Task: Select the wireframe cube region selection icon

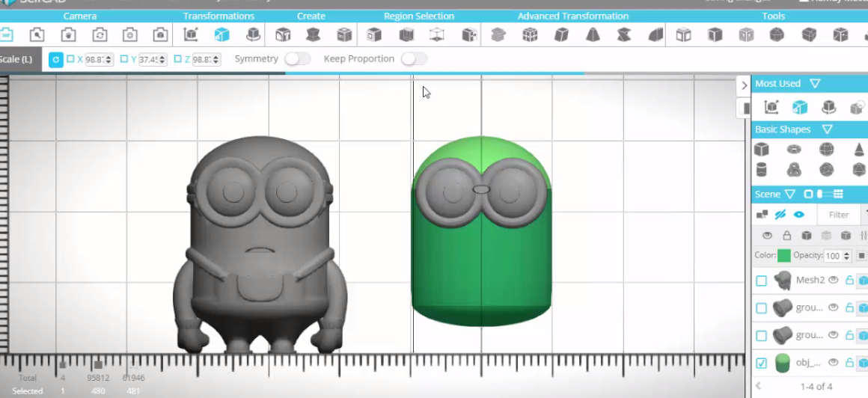Action: (x=437, y=35)
